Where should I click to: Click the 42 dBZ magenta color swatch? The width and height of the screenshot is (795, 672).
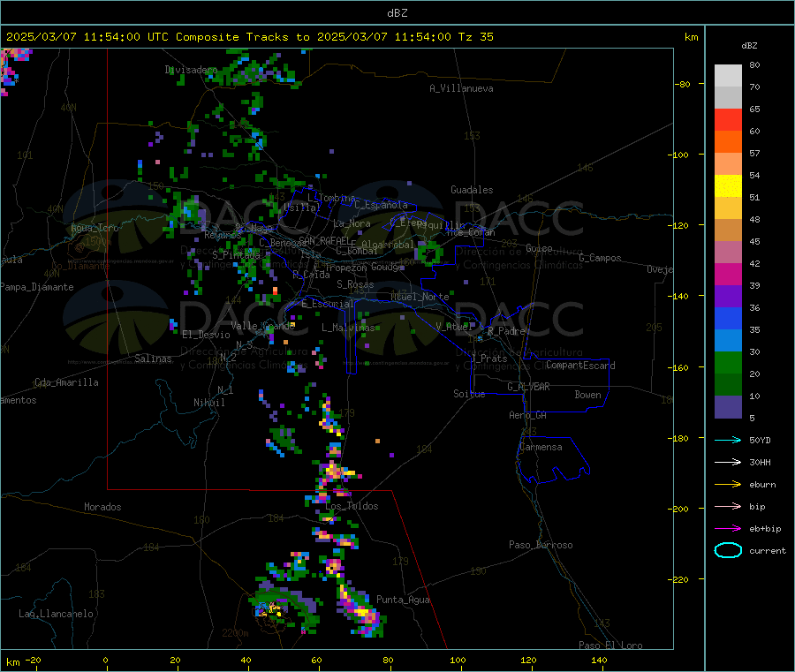click(x=728, y=274)
